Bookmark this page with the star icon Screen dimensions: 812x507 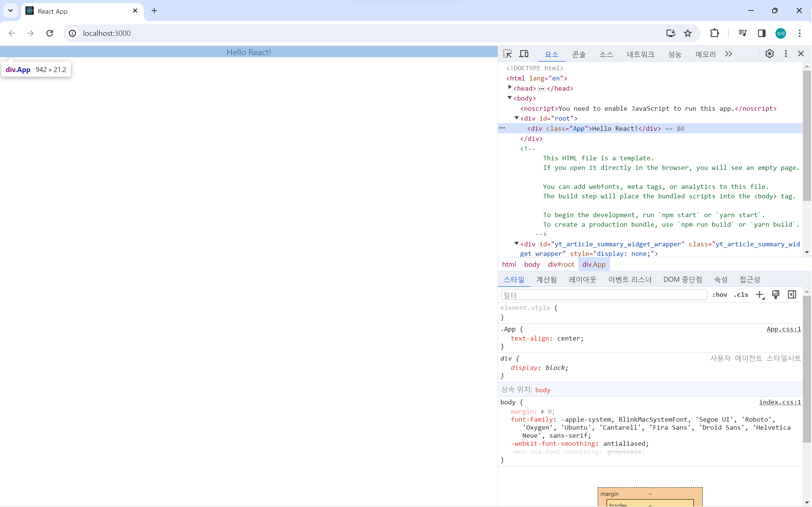pyautogui.click(x=688, y=33)
